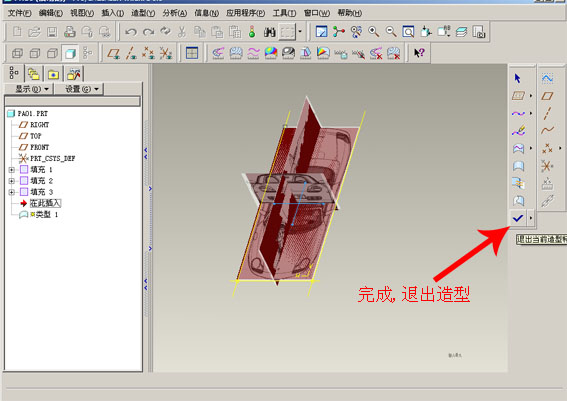The height and width of the screenshot is (401, 567).
Task: Select the style Curve creation tool
Action: click(518, 113)
